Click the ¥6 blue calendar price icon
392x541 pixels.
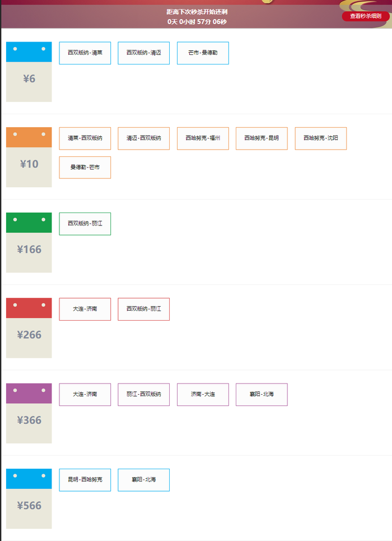[29, 72]
